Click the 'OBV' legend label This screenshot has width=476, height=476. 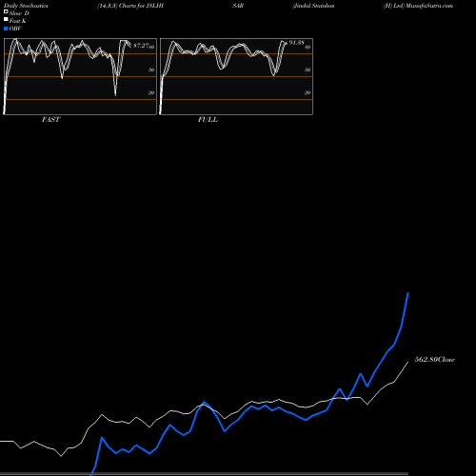15,29
